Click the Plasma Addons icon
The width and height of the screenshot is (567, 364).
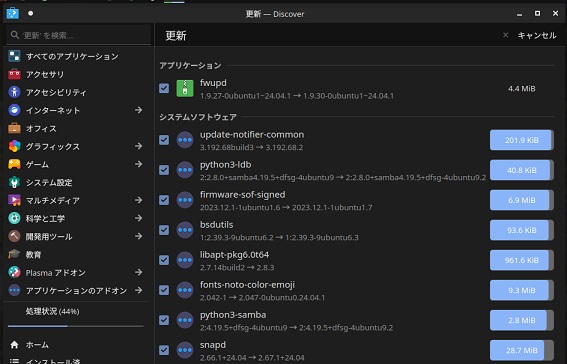tap(14, 272)
